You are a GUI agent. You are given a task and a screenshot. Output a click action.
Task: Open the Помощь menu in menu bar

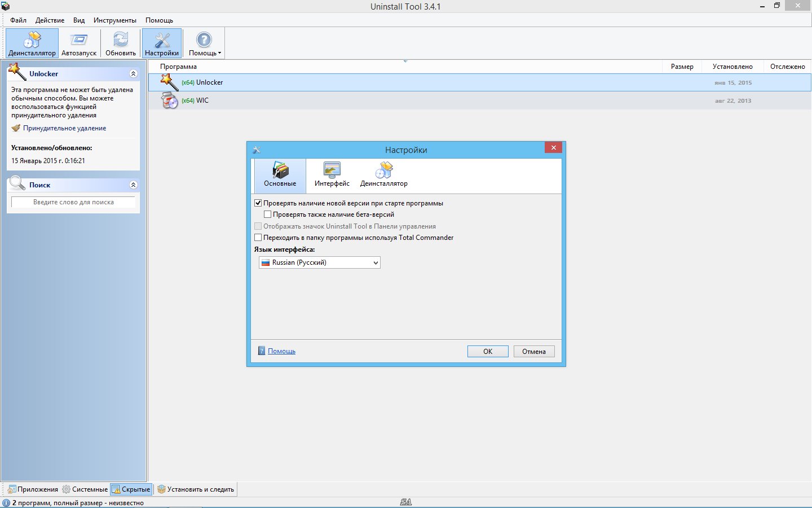coord(159,20)
